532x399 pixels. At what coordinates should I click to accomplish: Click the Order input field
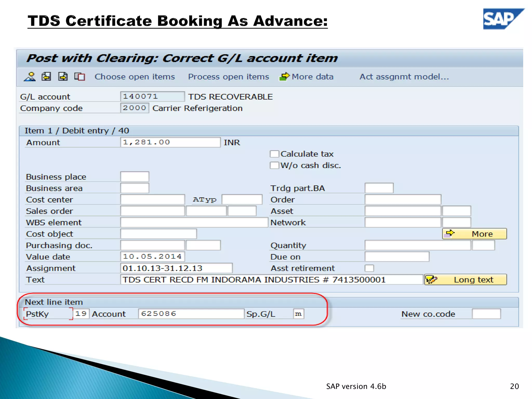tap(403, 199)
